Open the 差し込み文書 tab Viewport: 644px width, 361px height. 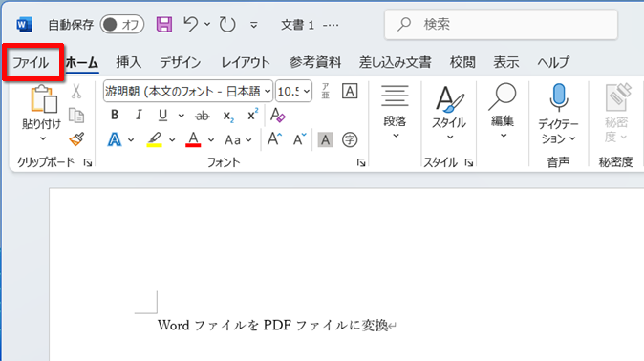[x=396, y=62]
